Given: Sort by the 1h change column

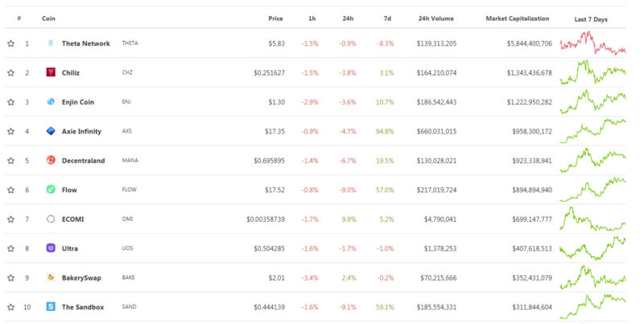Looking at the screenshot, I should (x=312, y=18).
